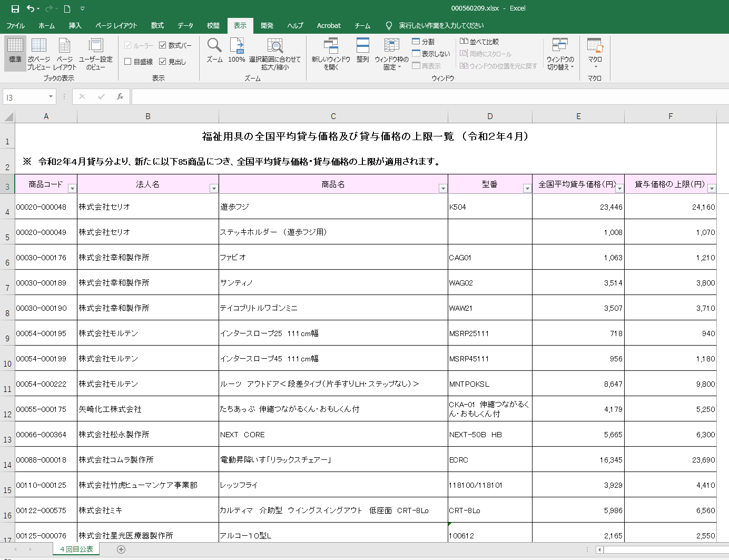This screenshot has height=560, width=729.
Task: Click 選択範囲に合わせて拡大/縮小
Action: point(275,54)
